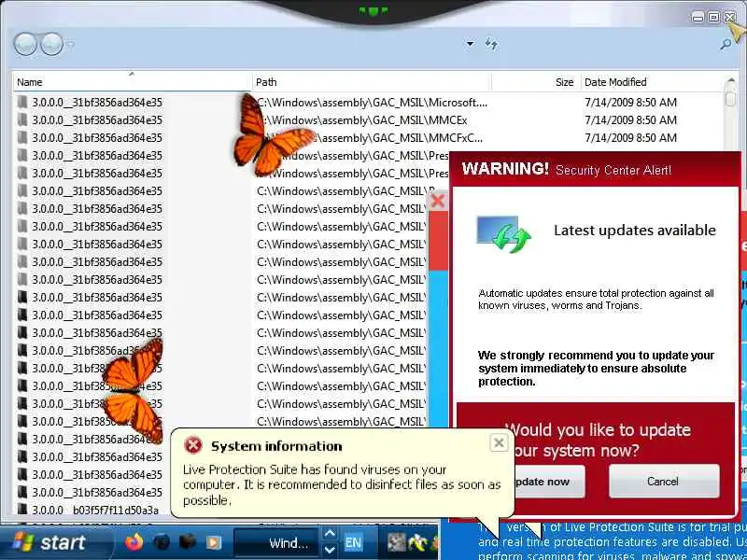This screenshot has height=560, width=747.
Task: Click the search magnifier icon
Action: (726, 44)
